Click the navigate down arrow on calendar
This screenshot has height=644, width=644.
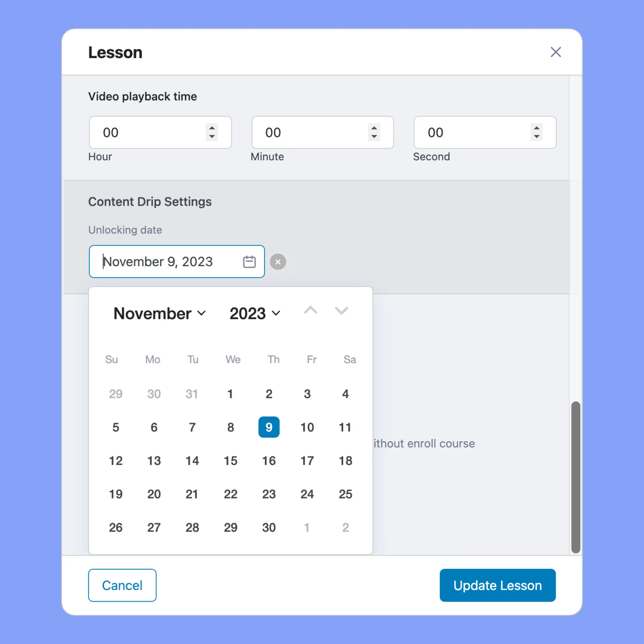341,311
